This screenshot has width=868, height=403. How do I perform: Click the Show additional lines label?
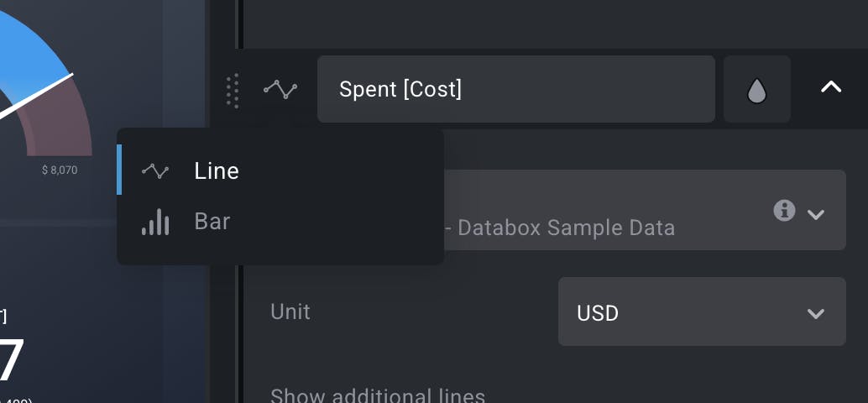point(378,395)
